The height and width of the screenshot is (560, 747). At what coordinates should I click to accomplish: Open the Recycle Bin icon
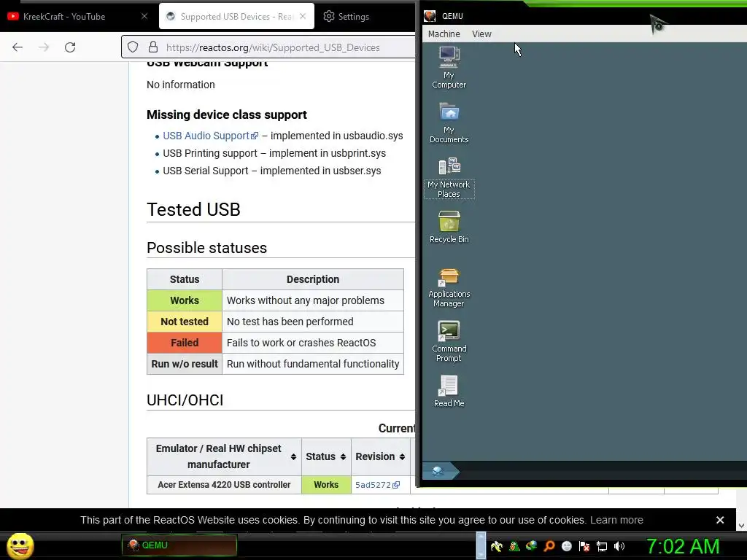(x=449, y=227)
